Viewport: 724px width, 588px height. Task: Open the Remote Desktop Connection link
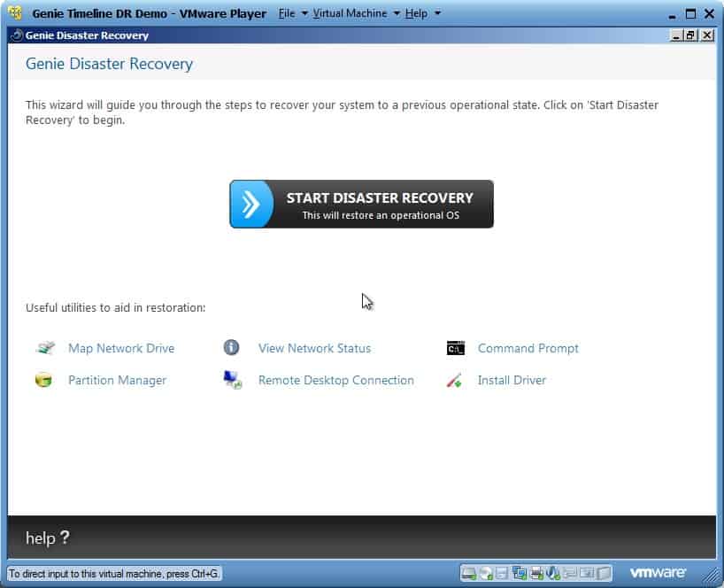pyautogui.click(x=336, y=380)
